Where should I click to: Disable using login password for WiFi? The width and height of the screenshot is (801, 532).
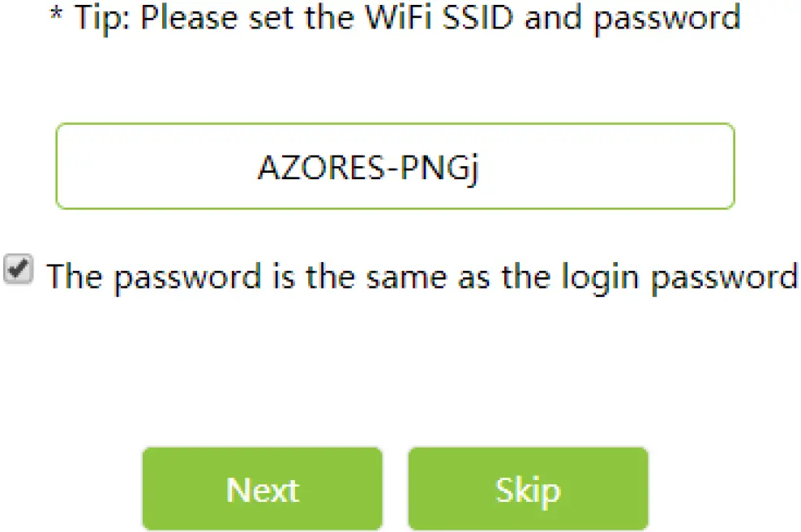[x=18, y=270]
